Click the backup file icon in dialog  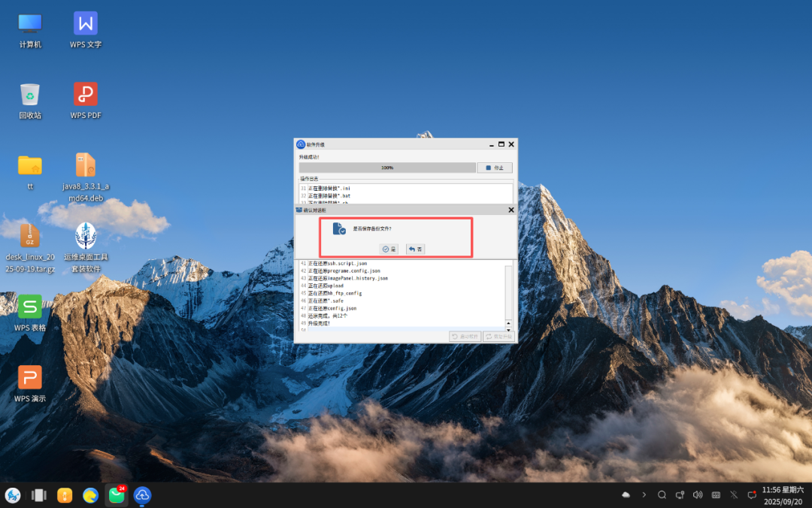(x=339, y=228)
